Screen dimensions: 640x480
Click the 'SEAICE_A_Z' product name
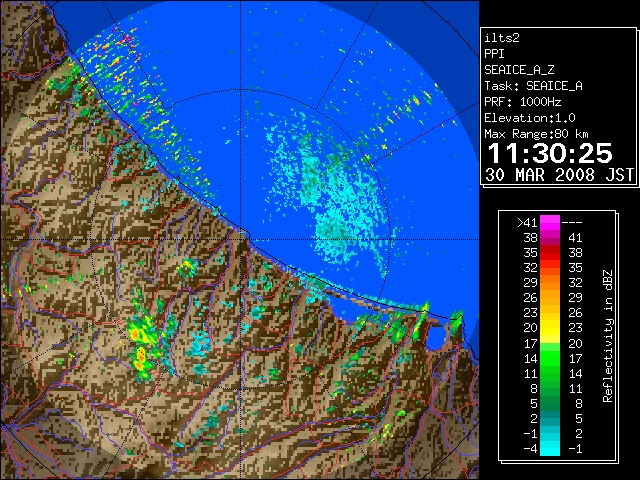click(519, 70)
